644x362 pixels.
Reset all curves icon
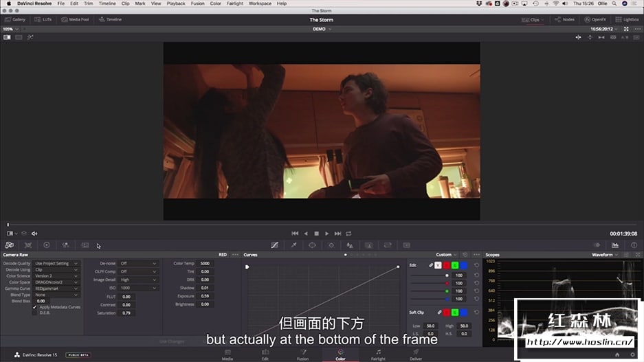click(x=465, y=255)
